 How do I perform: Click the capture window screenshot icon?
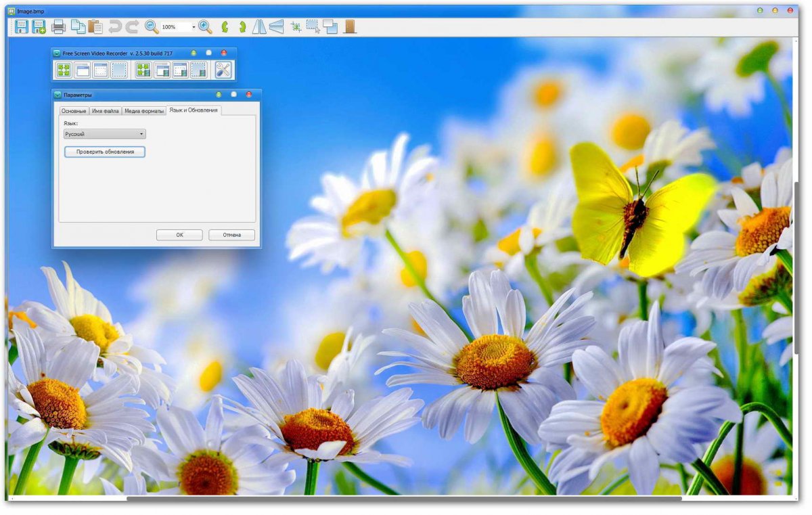tap(82, 70)
